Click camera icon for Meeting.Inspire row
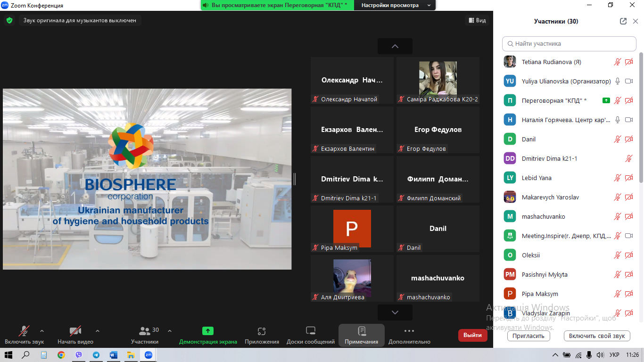 629,236
